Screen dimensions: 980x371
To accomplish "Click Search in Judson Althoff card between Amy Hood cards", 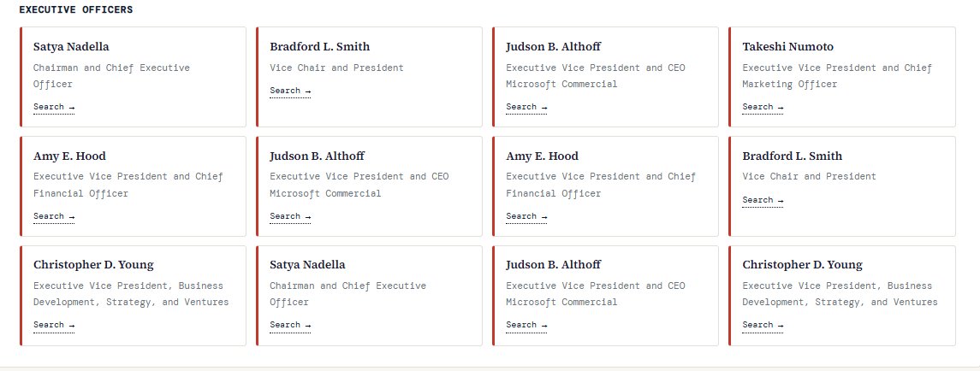I will pos(290,217).
